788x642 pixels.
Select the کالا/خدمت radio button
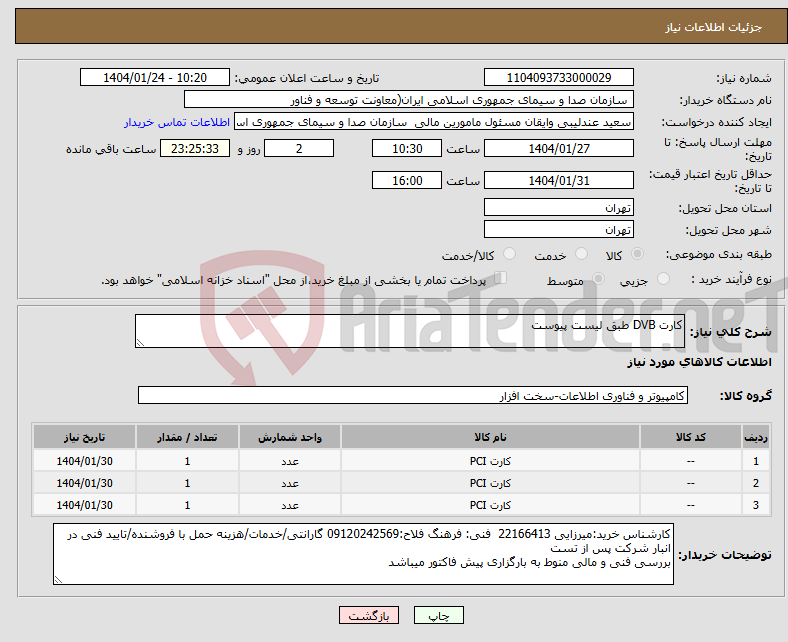[510, 254]
